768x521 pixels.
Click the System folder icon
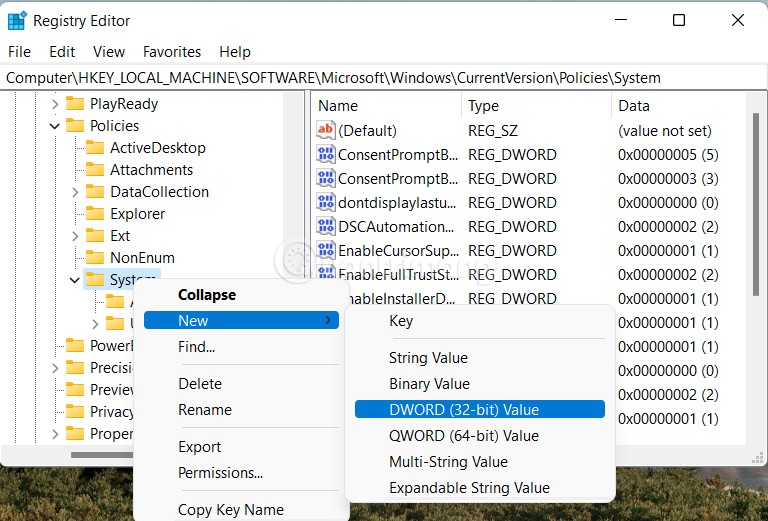[x=95, y=280]
